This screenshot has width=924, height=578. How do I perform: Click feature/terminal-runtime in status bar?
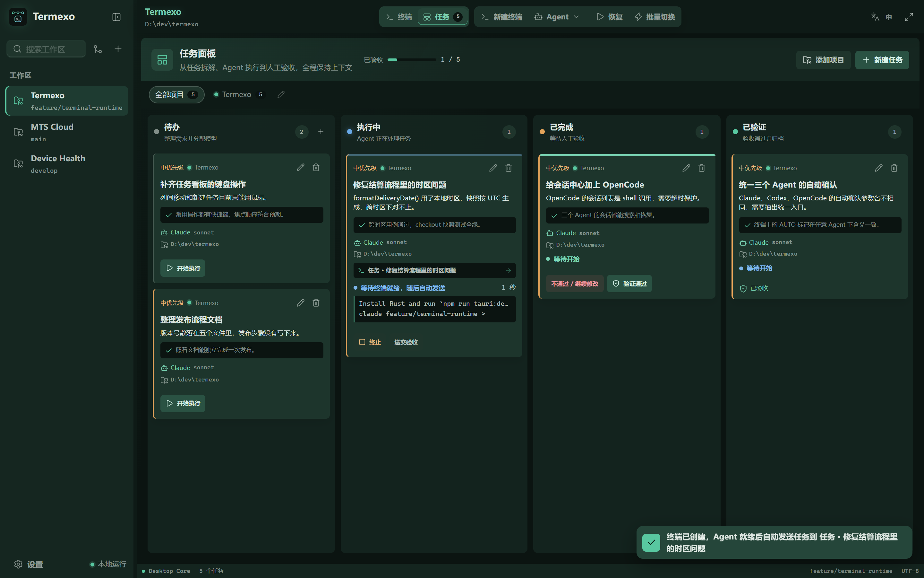pyautogui.click(x=851, y=571)
